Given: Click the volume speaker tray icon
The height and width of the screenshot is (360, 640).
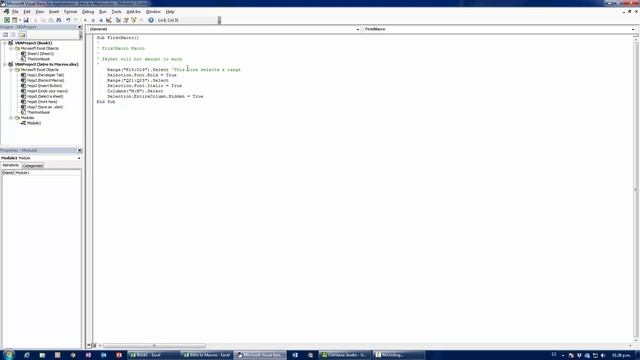Looking at the screenshot, I should (603, 356).
